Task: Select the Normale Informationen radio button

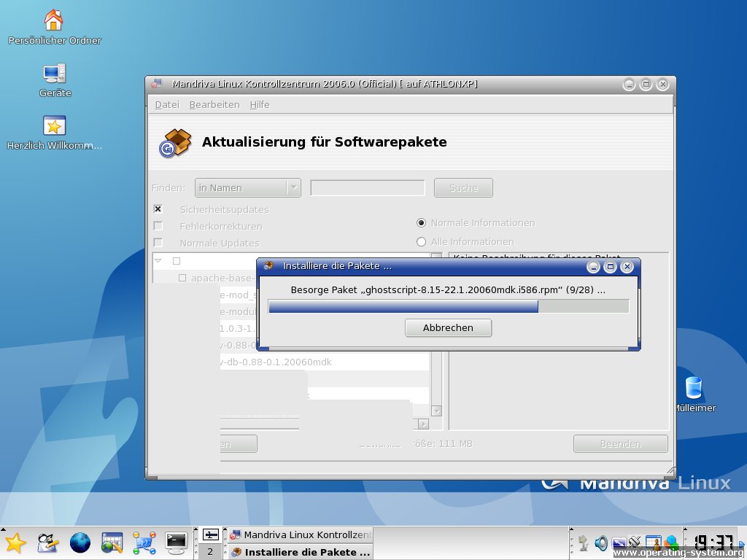Action: pos(421,223)
